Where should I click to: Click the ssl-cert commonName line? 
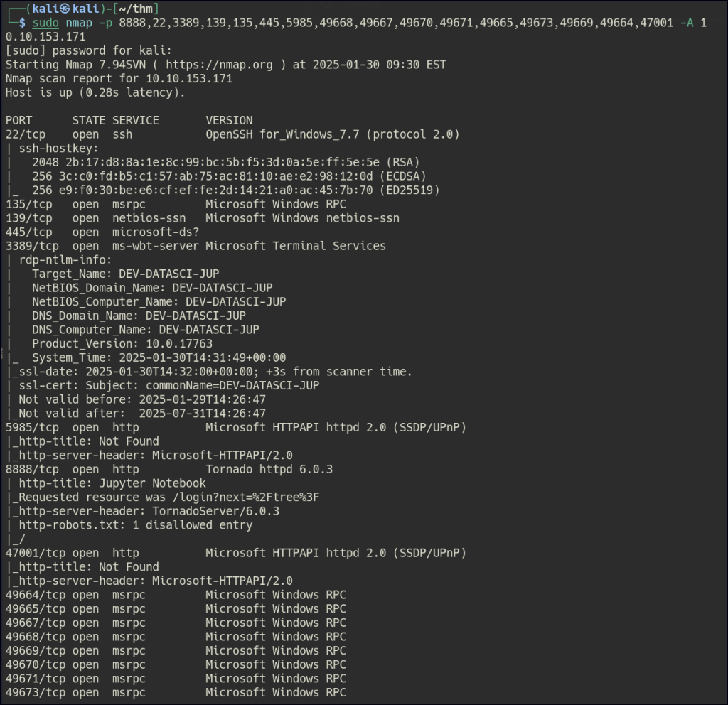point(169,385)
